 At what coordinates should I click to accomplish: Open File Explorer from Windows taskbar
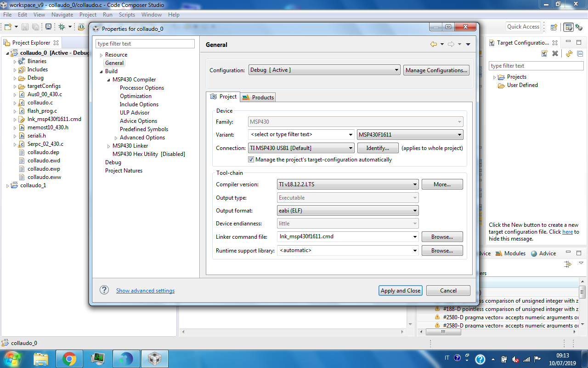pos(41,359)
